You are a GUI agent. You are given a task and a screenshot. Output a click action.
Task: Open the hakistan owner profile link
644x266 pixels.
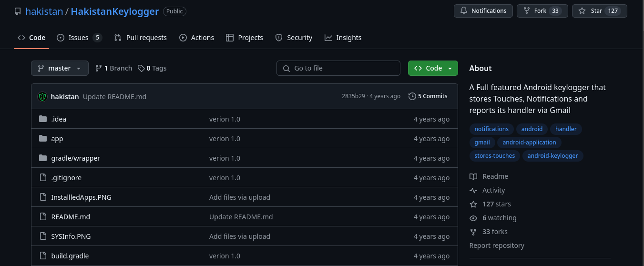(x=44, y=11)
